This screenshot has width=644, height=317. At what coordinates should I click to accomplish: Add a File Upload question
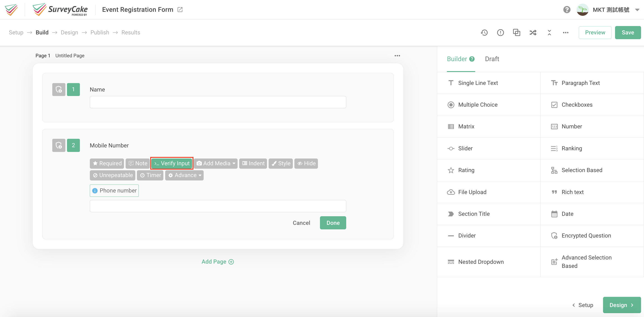[x=489, y=192]
